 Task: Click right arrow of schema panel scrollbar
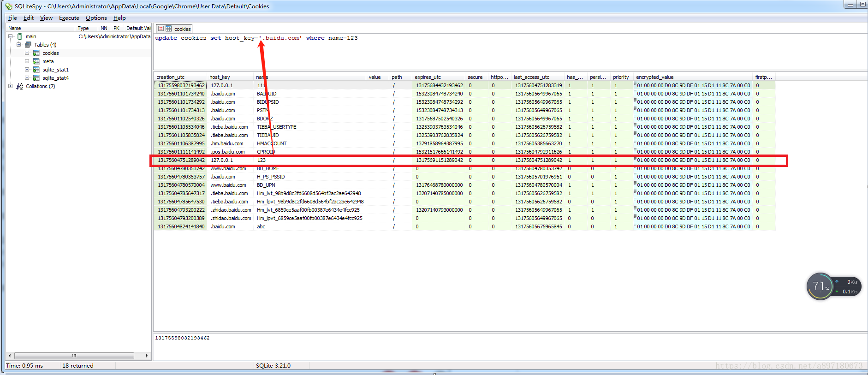pyautogui.click(x=147, y=356)
